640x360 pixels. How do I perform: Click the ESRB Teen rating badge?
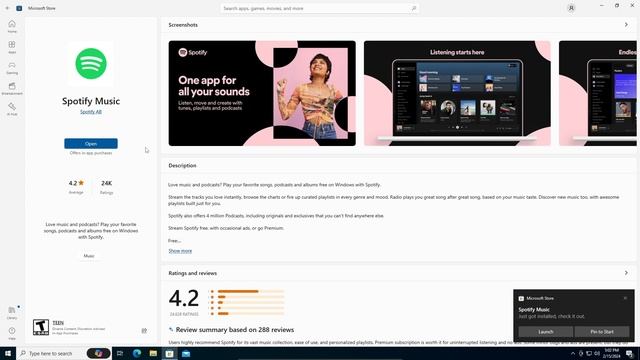(x=41, y=327)
